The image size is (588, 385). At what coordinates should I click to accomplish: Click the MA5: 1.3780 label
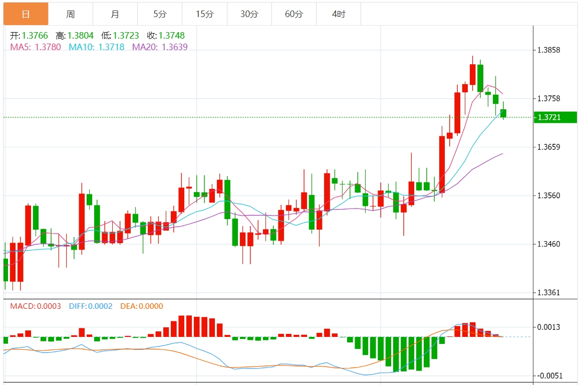[x=35, y=47]
